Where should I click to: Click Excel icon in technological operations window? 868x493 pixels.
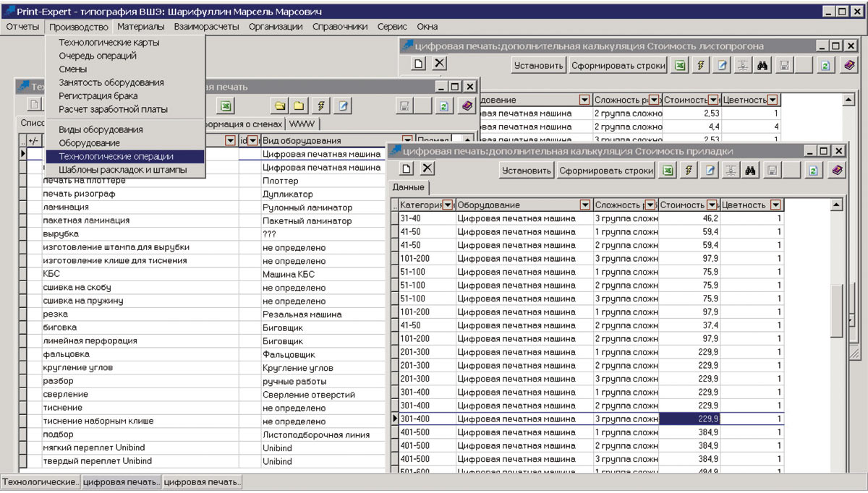click(226, 106)
